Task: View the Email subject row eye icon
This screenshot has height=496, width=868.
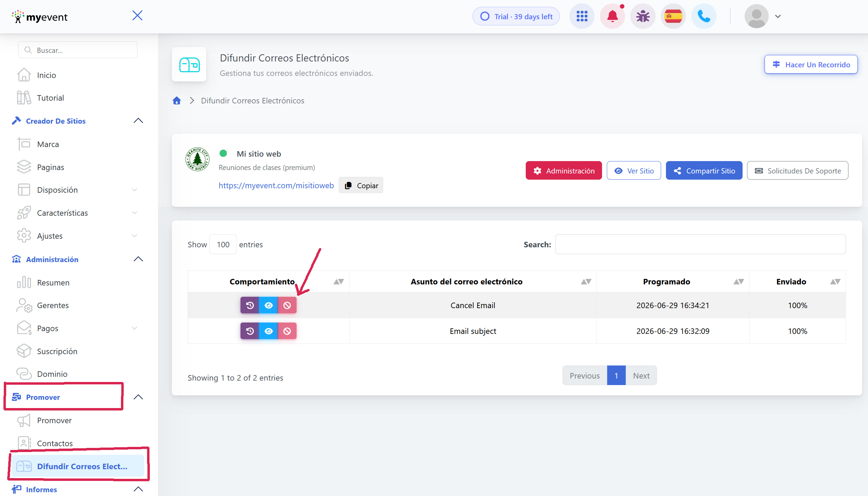Action: coord(268,331)
